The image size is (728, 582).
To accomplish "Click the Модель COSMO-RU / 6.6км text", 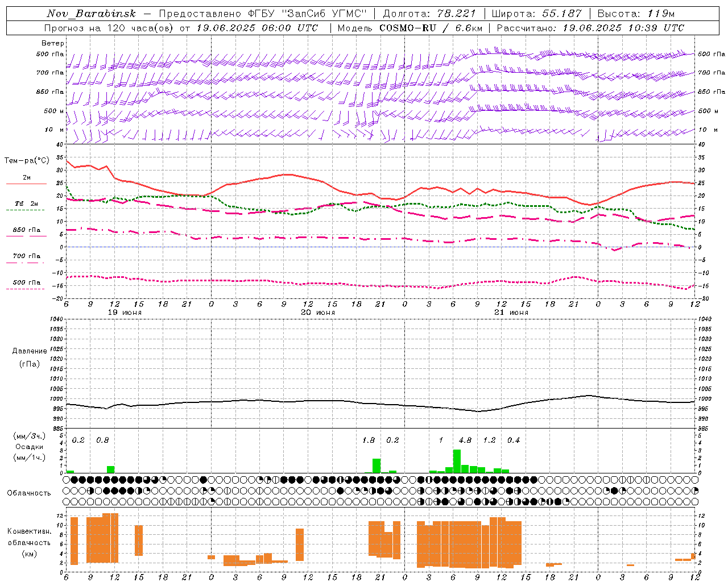I will tap(410, 28).
